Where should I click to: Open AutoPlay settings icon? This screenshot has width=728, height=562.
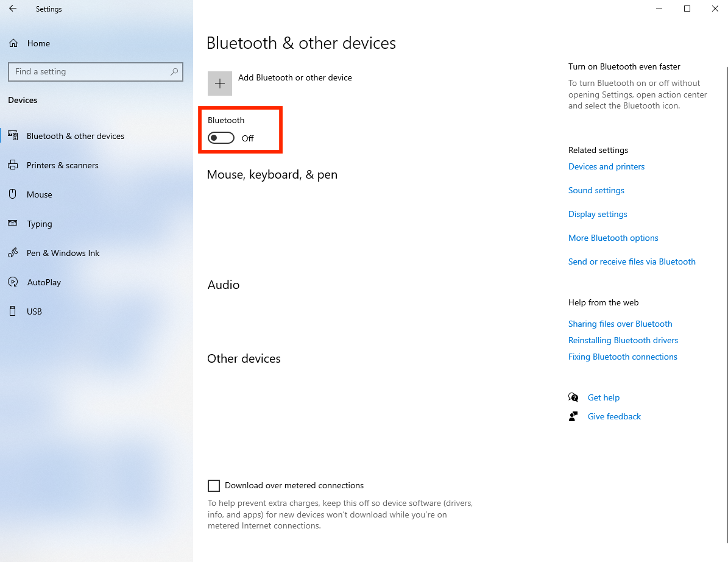coord(13,282)
